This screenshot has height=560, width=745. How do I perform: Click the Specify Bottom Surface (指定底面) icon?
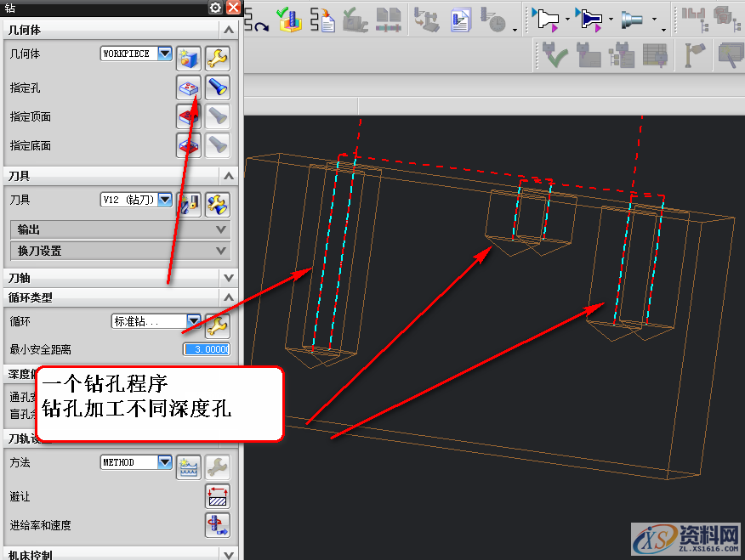[188, 145]
